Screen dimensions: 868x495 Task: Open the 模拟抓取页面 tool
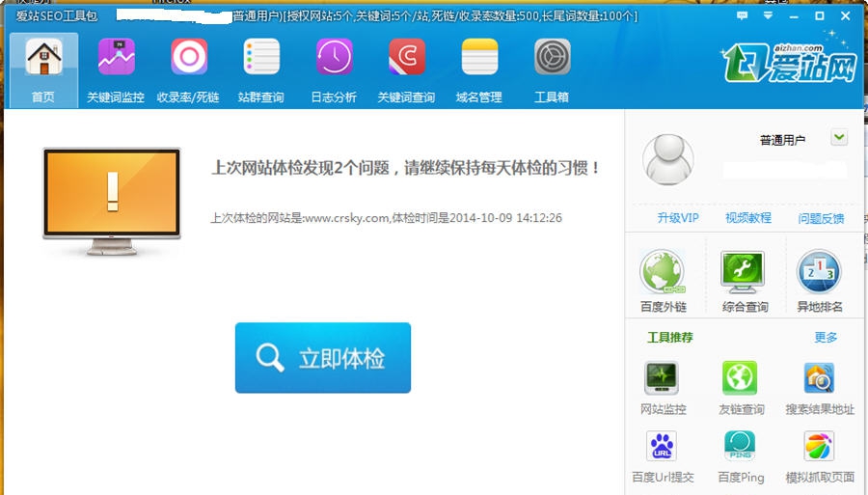click(x=820, y=456)
